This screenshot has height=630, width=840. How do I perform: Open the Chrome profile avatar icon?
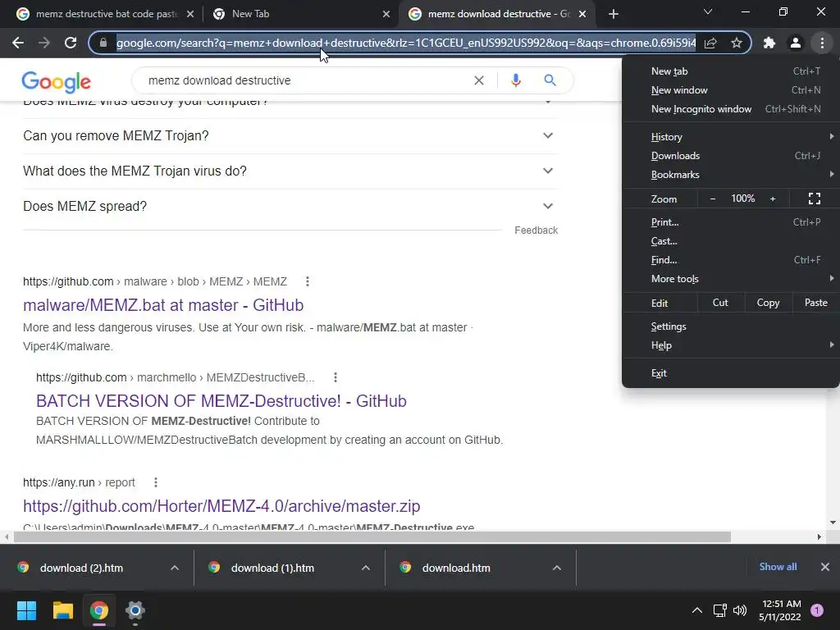(x=796, y=43)
